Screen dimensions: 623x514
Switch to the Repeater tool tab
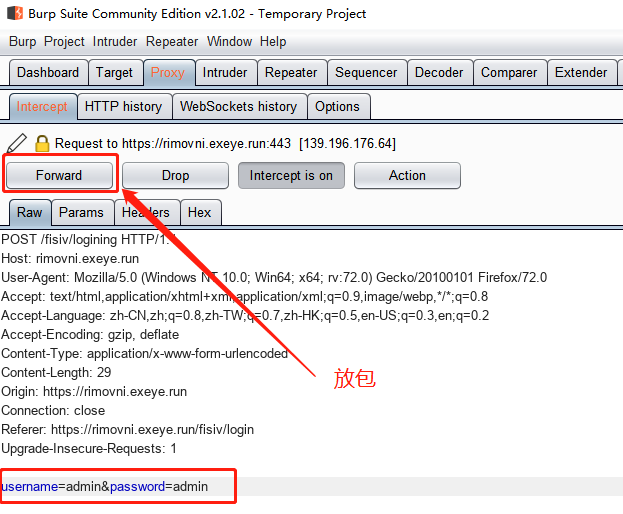(291, 72)
